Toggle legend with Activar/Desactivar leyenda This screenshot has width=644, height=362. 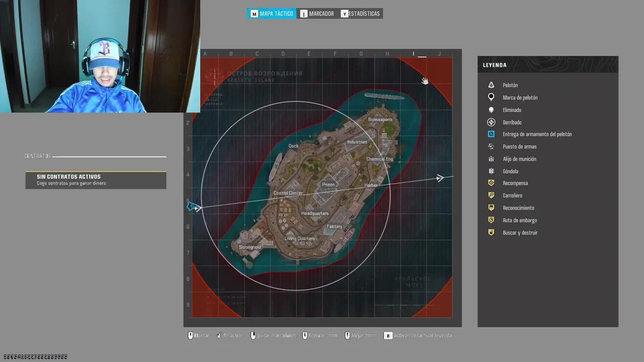click(x=418, y=335)
